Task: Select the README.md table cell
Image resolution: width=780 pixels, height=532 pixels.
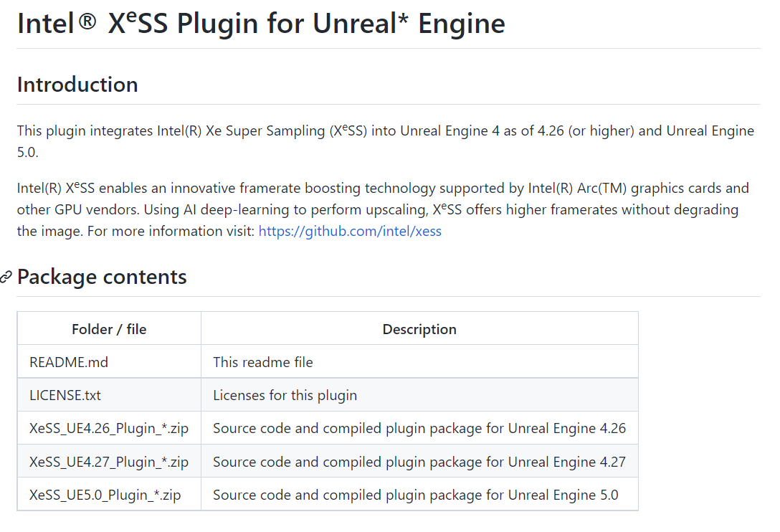Action: click(x=69, y=362)
